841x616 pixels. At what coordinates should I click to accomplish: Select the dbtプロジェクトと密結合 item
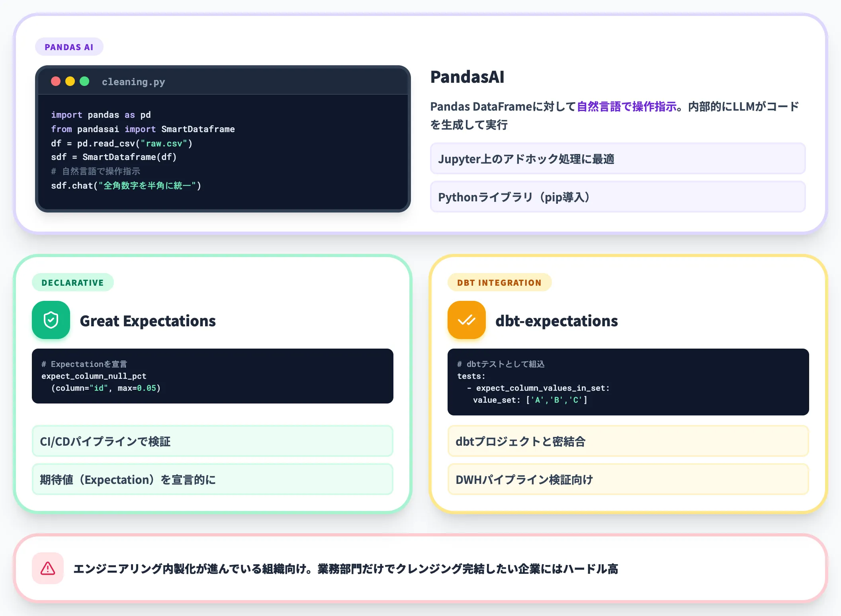628,441
